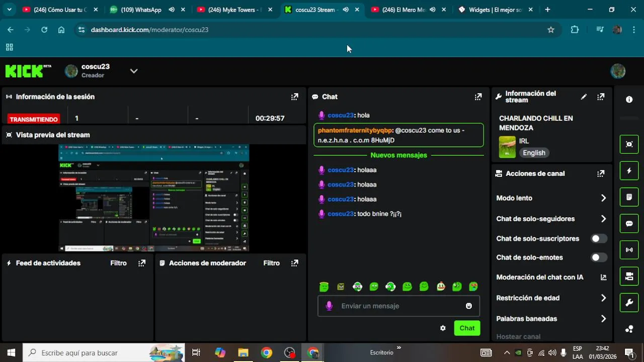Open the browser tab search dropdown
This screenshot has width=644, height=362.
tap(9, 10)
